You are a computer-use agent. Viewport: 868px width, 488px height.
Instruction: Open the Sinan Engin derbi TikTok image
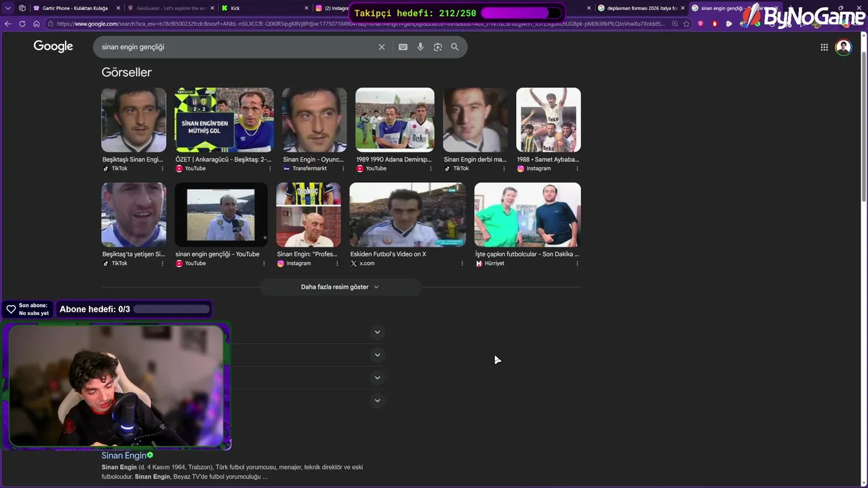tap(475, 120)
